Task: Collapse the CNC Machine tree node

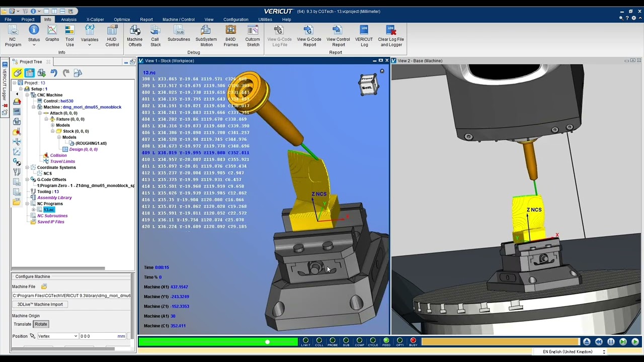Action: coord(27,95)
